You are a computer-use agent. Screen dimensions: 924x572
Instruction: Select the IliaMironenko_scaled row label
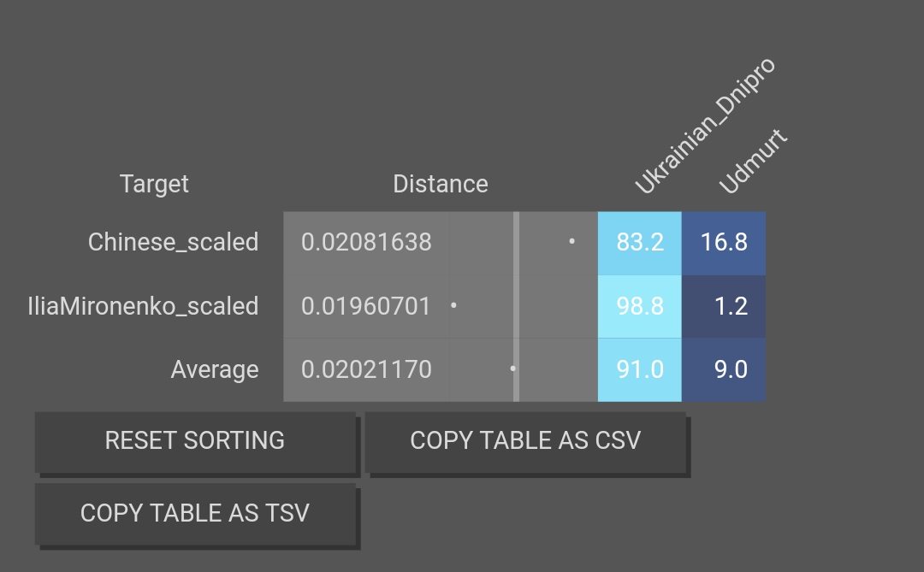click(x=143, y=306)
